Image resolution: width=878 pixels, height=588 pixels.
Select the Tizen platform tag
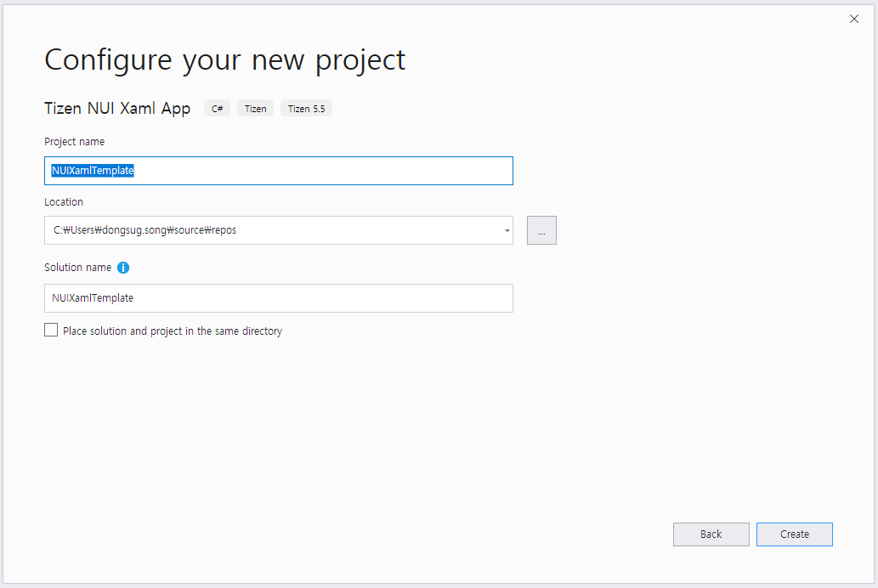tap(255, 109)
